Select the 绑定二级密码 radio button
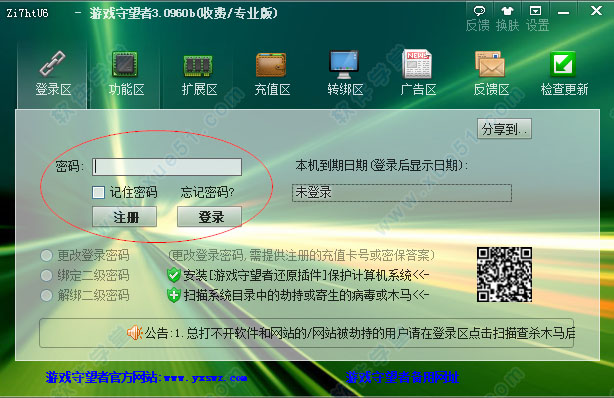Image resolution: width=614 pixels, height=398 pixels. (x=47, y=275)
